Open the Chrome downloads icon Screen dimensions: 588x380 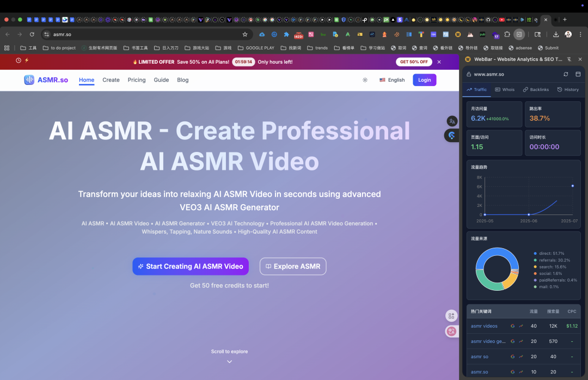tap(556, 34)
